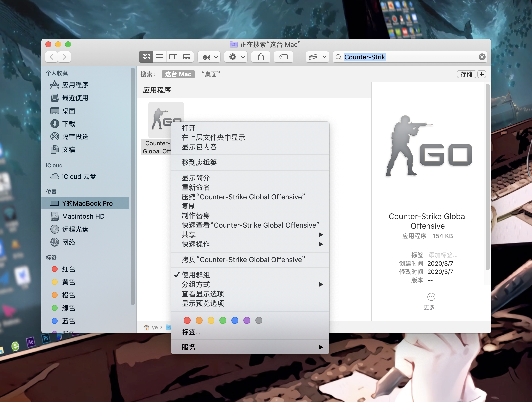The width and height of the screenshot is (532, 402).
Task: Select the 绿色 tag in sidebar
Action: pyautogui.click(x=86, y=308)
